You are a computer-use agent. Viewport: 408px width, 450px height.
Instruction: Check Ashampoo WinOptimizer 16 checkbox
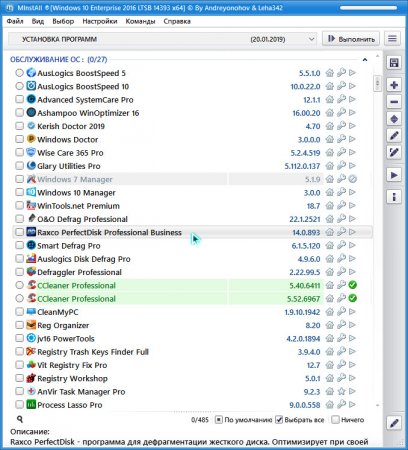19,113
